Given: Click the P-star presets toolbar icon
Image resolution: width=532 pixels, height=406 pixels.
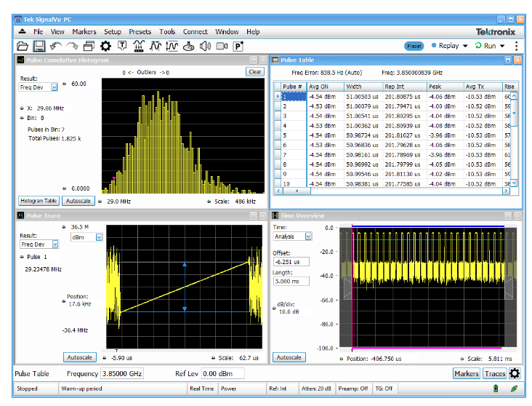Looking at the screenshot, I should tap(238, 46).
